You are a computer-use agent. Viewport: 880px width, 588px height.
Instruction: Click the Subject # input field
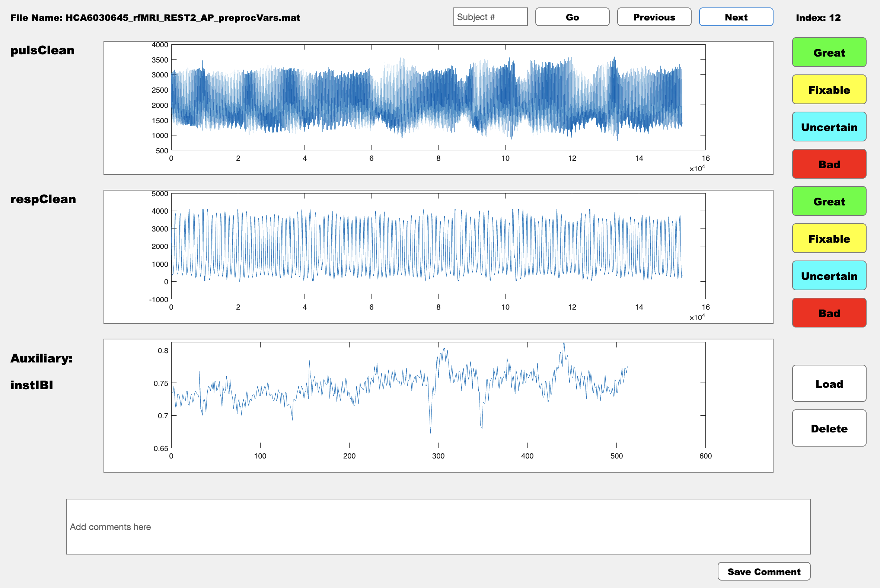[490, 17]
